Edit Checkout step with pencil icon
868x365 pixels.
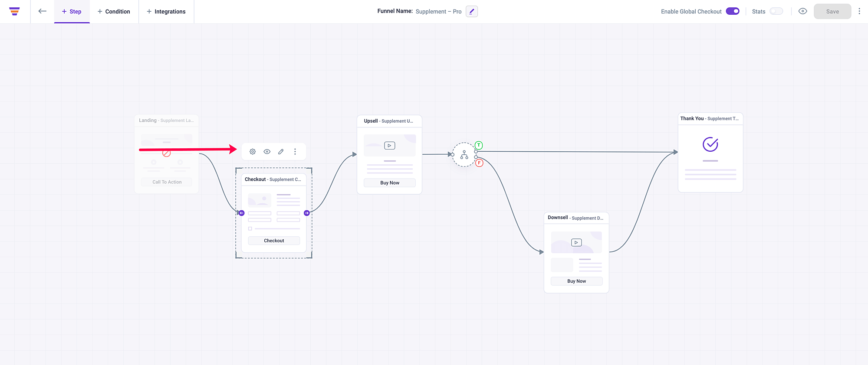281,152
